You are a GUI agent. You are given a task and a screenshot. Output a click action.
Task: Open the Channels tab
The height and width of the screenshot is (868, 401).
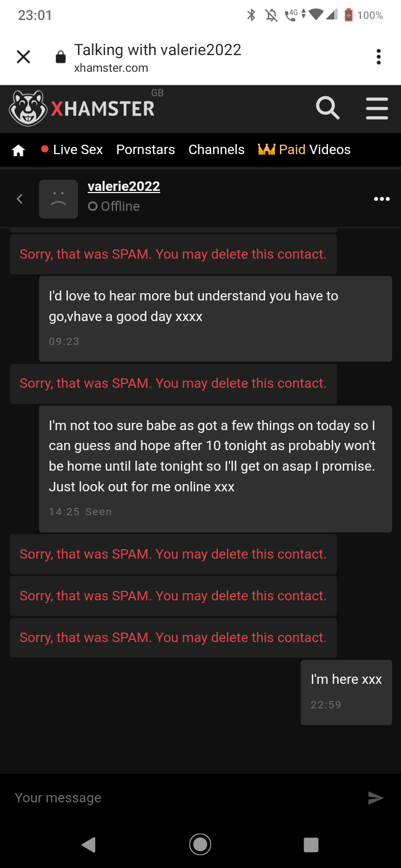pyautogui.click(x=217, y=150)
